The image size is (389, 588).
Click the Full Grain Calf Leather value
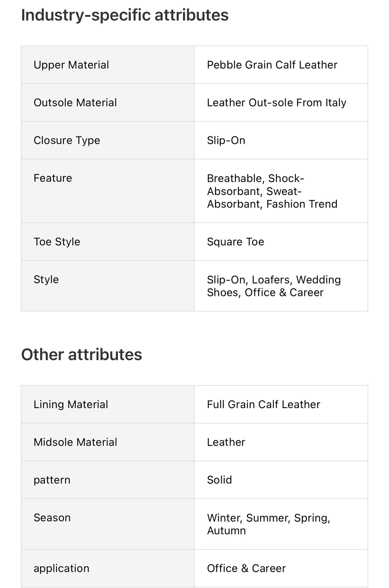coord(263,404)
